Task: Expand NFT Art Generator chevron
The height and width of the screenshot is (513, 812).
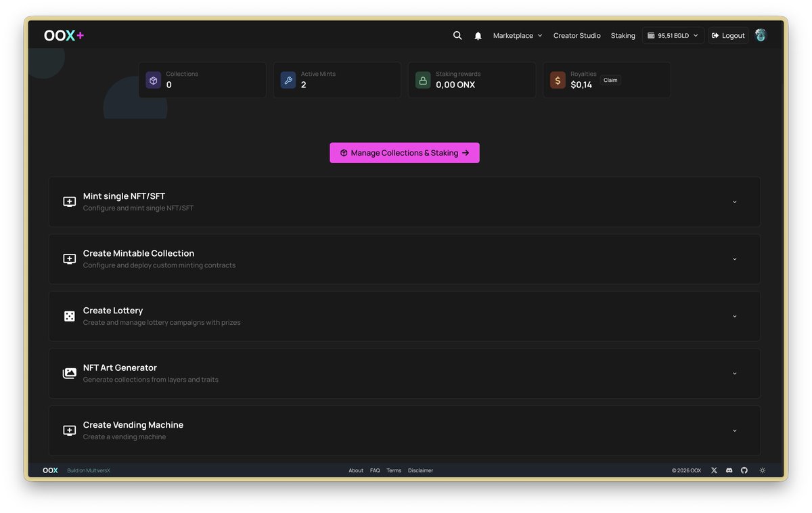Action: click(734, 374)
